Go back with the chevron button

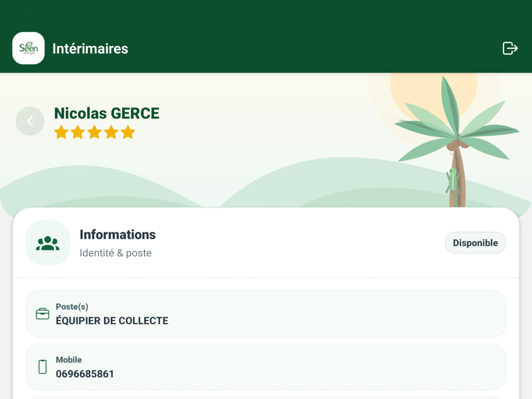(x=30, y=121)
